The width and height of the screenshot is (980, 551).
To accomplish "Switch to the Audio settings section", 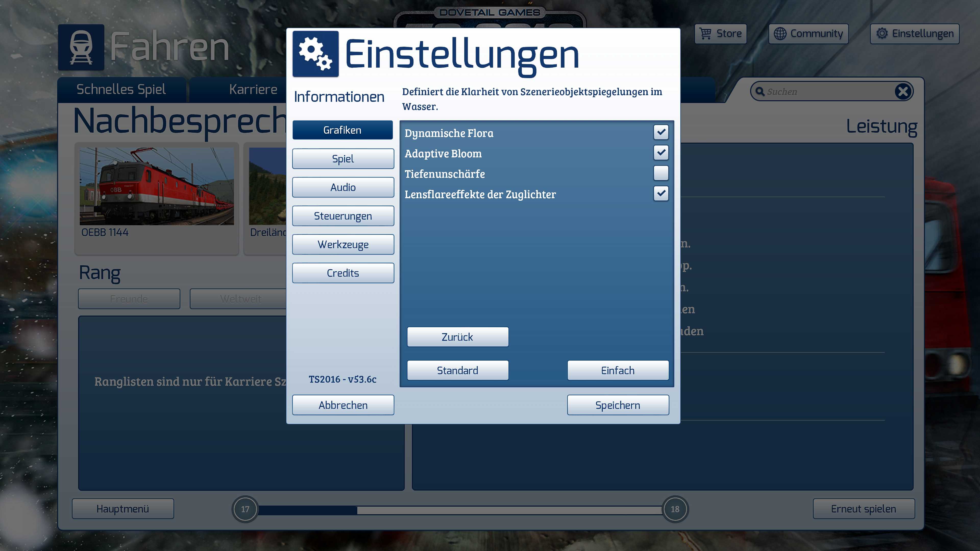I will pos(343,187).
